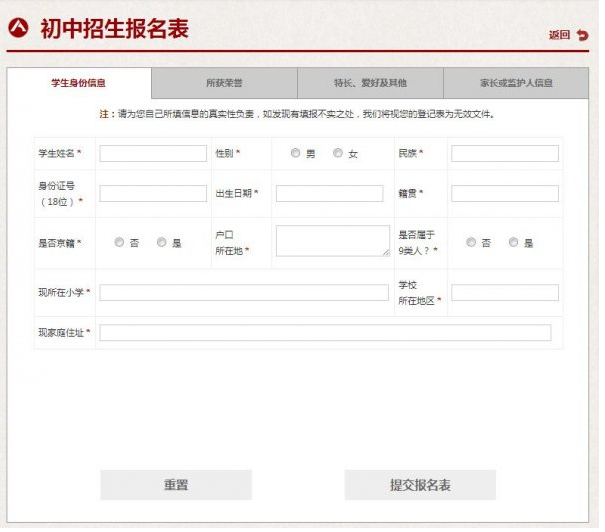Screen dimensions: 605x532
Task: Focus the 现家庭住址 address field
Action: coord(325,332)
